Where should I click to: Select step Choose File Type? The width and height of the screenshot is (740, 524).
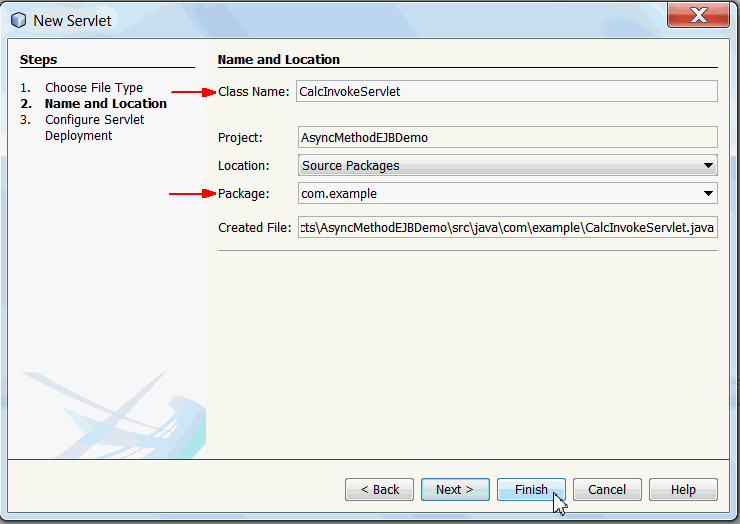(94, 88)
